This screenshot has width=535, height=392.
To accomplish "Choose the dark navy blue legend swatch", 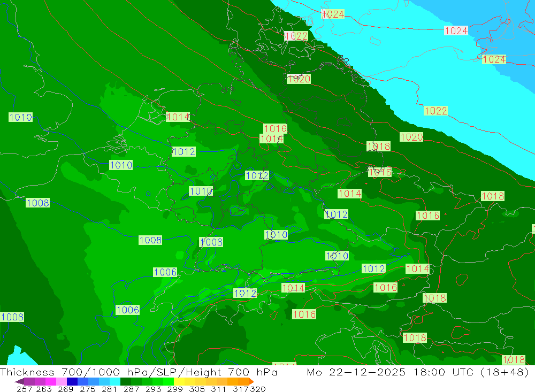I will pos(71,381).
